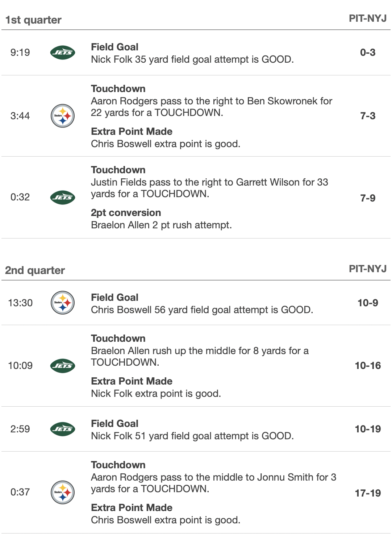This screenshot has height=548, width=392.
Task: Click the 1st quarter heading
Action: (33, 20)
